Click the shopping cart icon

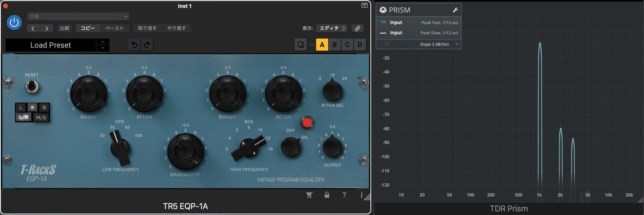pyautogui.click(x=309, y=195)
